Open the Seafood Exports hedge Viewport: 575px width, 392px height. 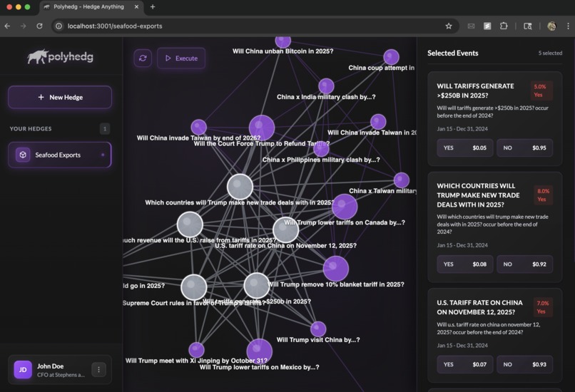[60, 155]
